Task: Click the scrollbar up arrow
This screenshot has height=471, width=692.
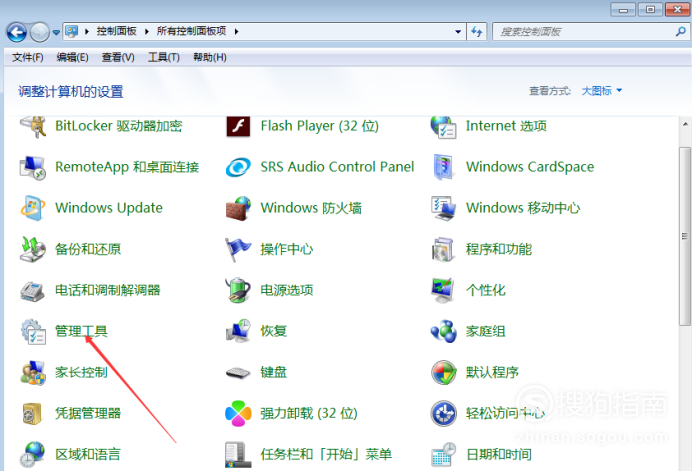Action: pyautogui.click(x=684, y=124)
